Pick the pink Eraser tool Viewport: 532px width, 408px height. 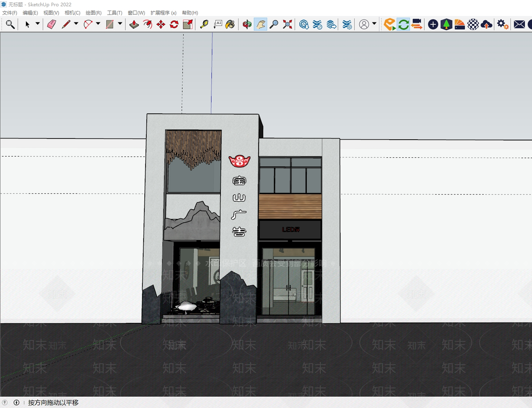52,24
